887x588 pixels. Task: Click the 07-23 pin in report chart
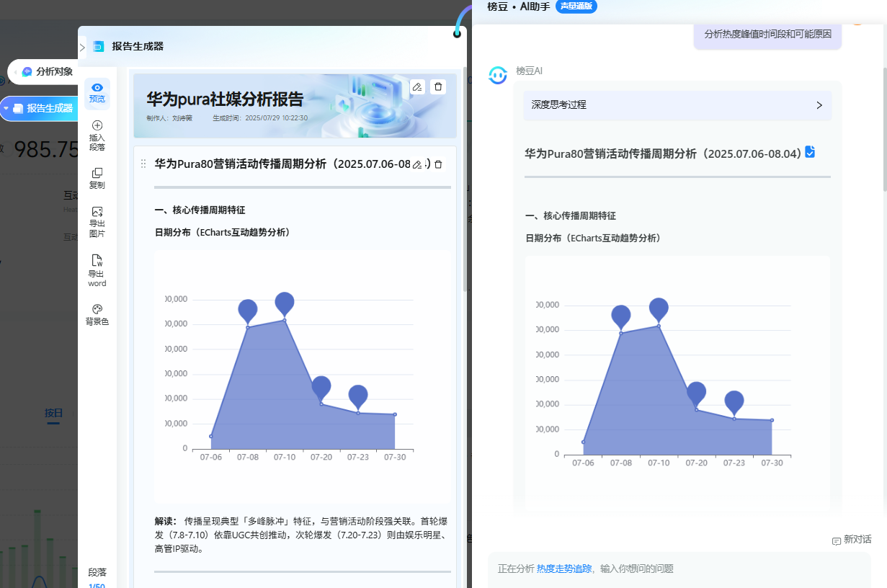[358, 397]
